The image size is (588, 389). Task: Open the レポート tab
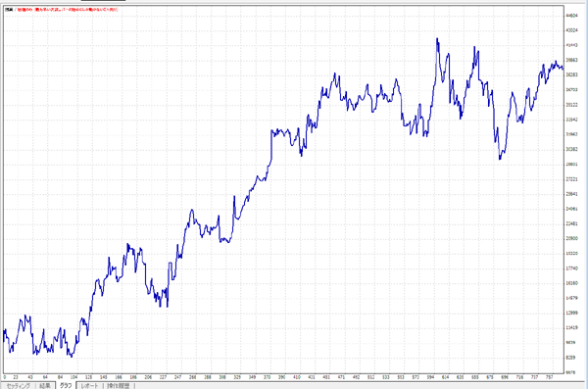coord(89,386)
